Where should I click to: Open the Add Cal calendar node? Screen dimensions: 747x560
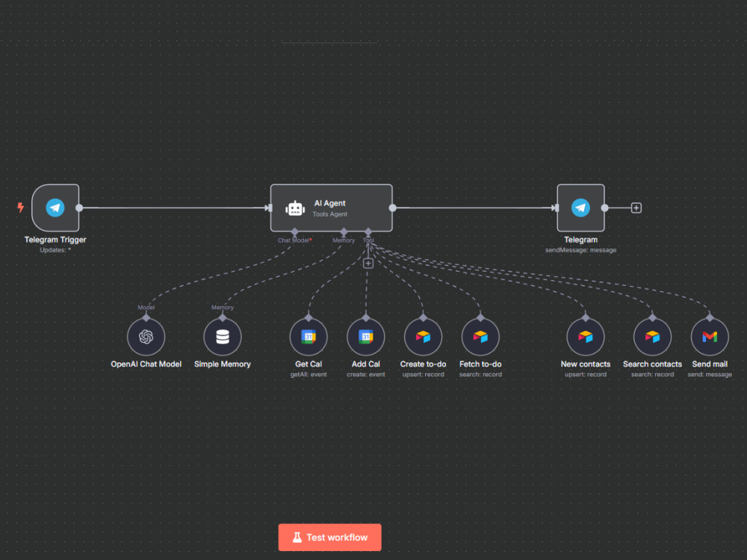tap(366, 337)
